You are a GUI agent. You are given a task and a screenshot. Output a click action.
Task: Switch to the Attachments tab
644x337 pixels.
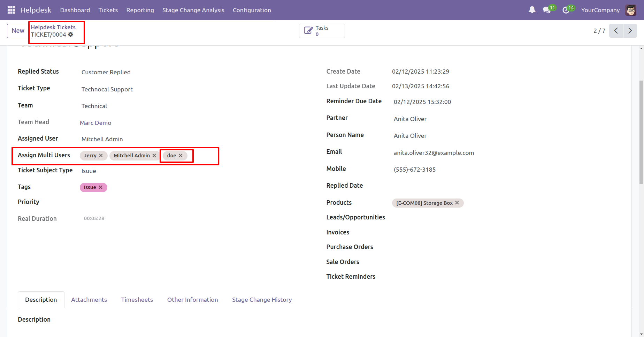coord(89,300)
